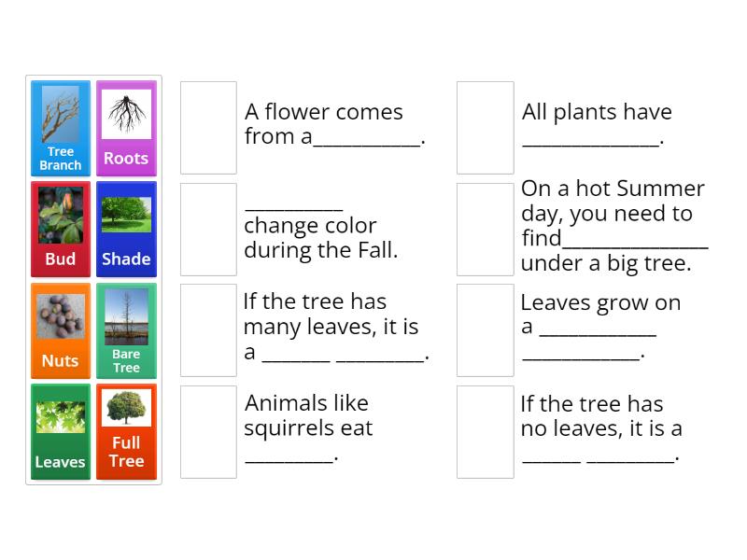Select the Tree Branch picture card
747x560 pixels.
pos(60,127)
